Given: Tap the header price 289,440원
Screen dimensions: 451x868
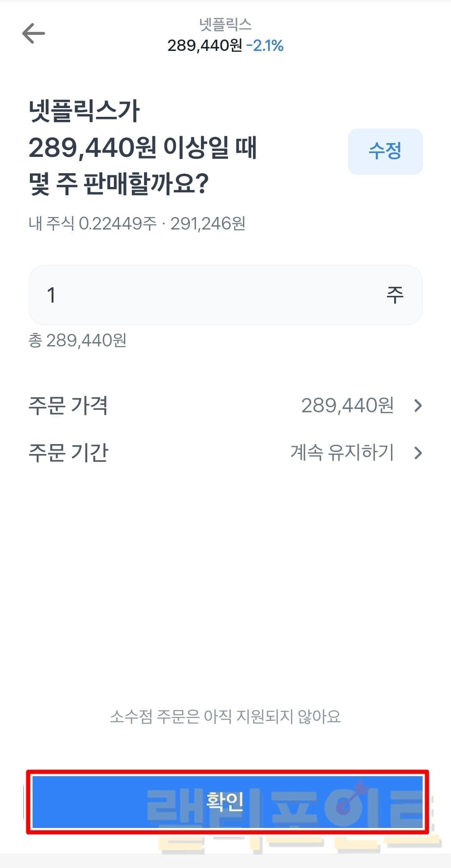Looking at the screenshot, I should tap(205, 45).
